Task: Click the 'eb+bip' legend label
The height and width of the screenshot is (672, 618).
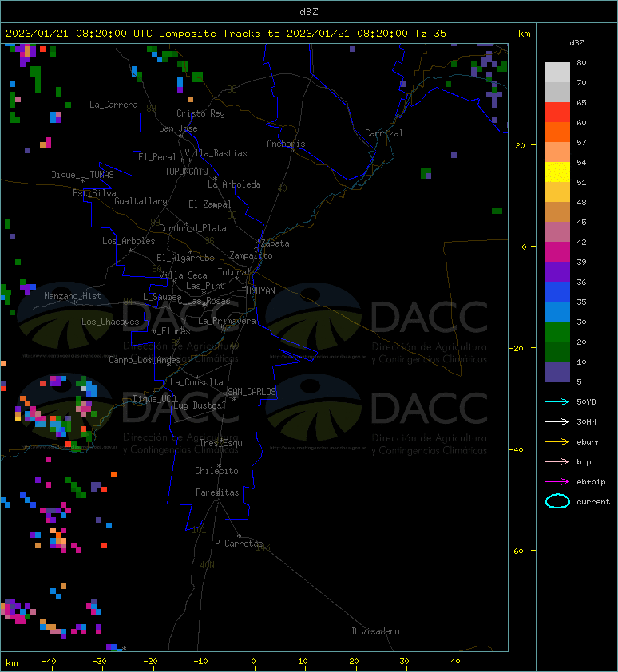Action: click(x=591, y=482)
